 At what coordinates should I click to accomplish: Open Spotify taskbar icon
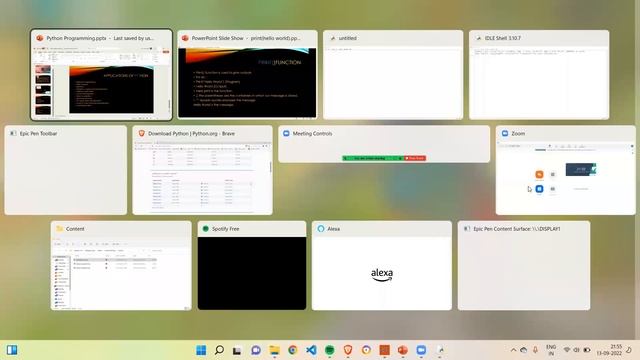click(329, 350)
